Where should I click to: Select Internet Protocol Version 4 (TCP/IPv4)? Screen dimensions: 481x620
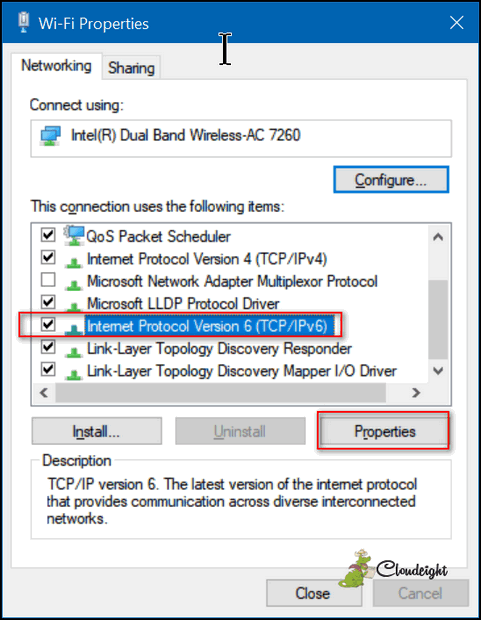click(207, 259)
